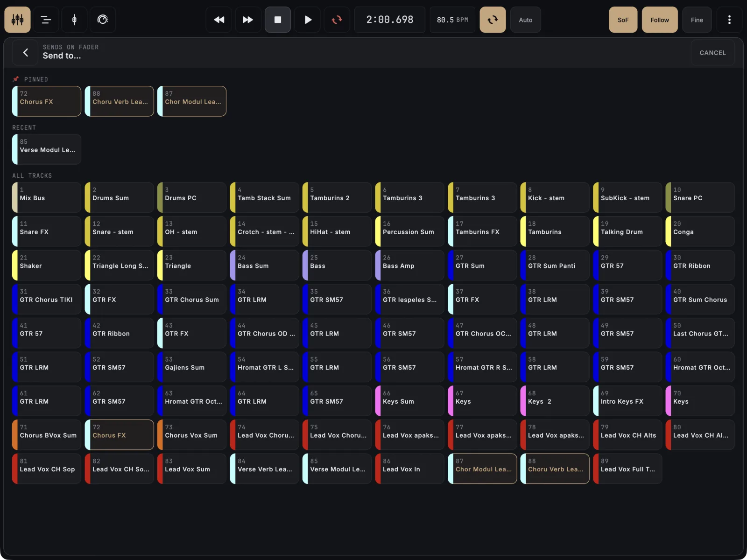The width and height of the screenshot is (747, 560).
Task: Select track 84 Verse Verb Lea
Action: pos(265,469)
